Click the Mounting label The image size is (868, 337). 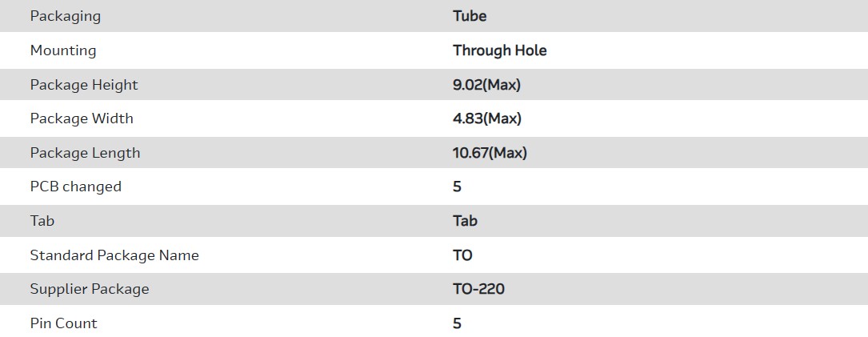tap(63, 50)
